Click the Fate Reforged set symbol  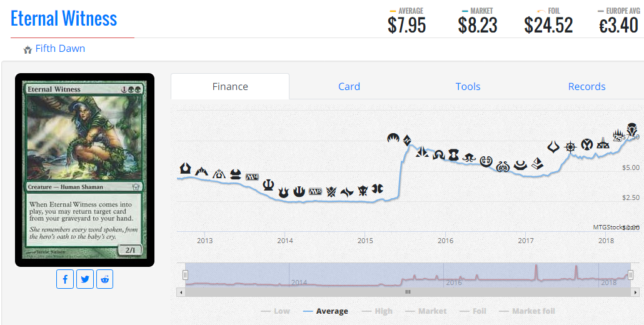[x=347, y=191]
